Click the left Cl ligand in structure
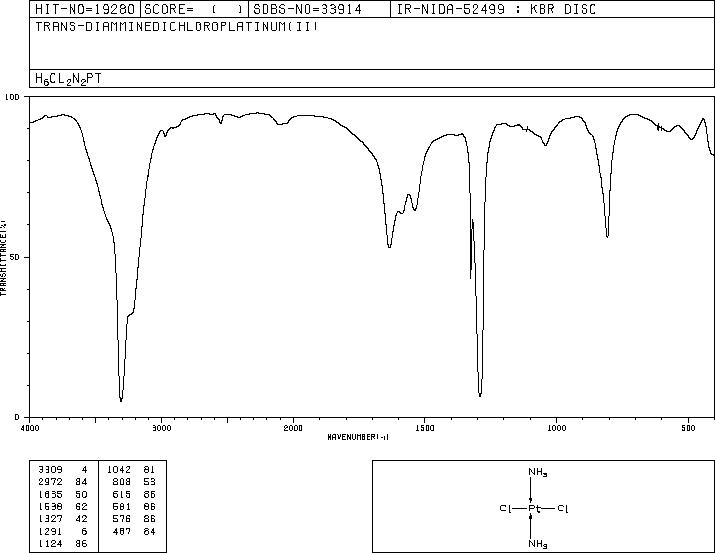715x553 pixels. point(505,508)
